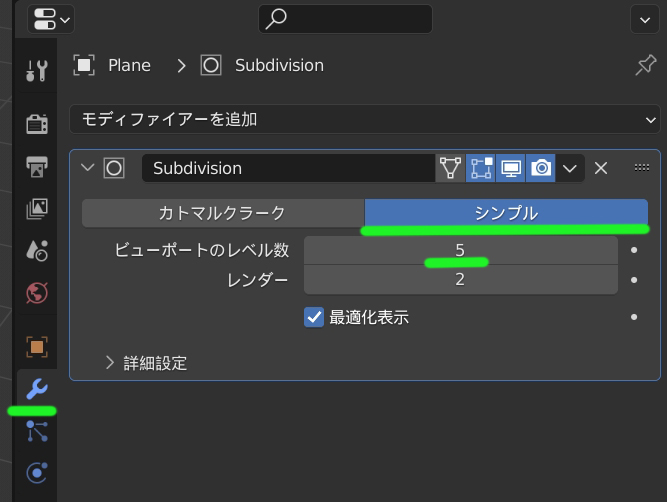Select the カトマルクラーク subdivision type
This screenshot has height=502, width=667.
(x=223, y=213)
